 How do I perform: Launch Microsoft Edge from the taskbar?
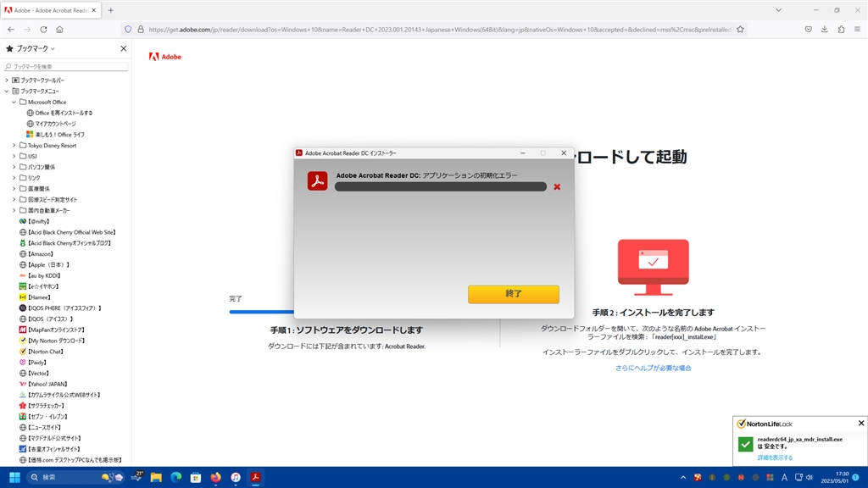click(176, 477)
